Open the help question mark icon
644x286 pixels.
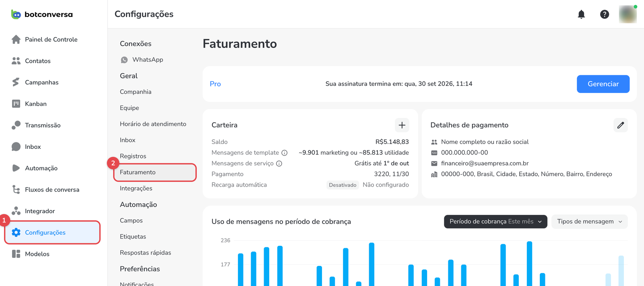point(605,14)
